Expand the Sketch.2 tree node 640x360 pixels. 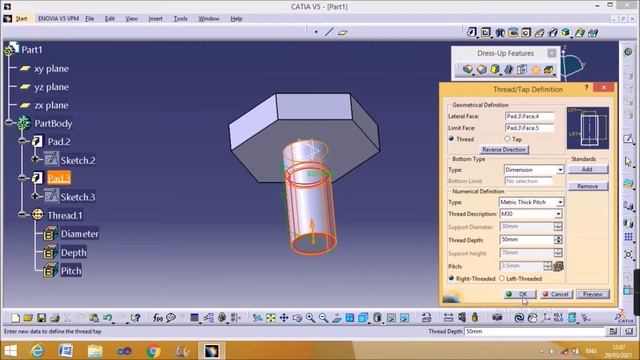(x=36, y=159)
